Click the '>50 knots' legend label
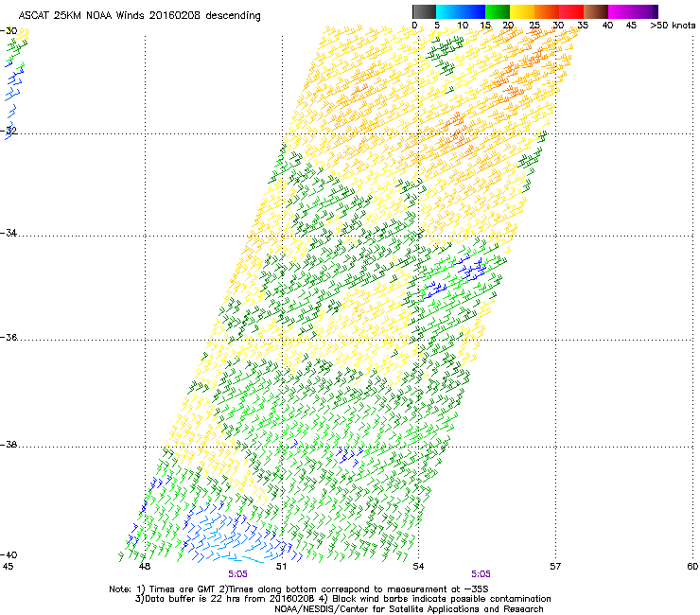Screen dimensions: 700x615 673,26
